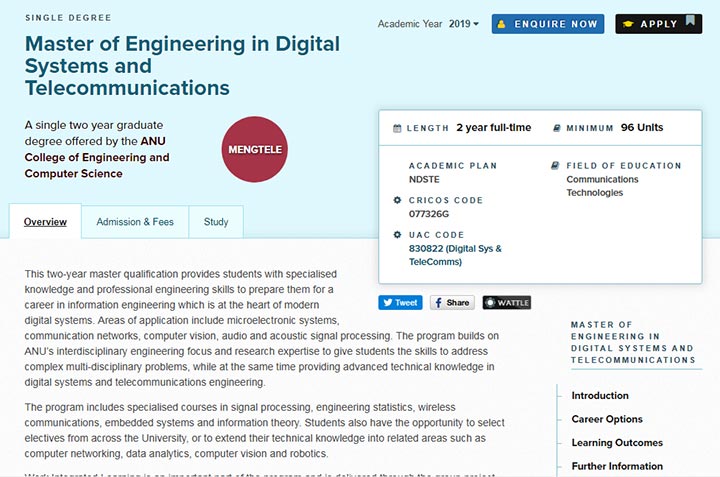Click the Wattle logo icon
The image size is (720, 477).
(x=491, y=303)
